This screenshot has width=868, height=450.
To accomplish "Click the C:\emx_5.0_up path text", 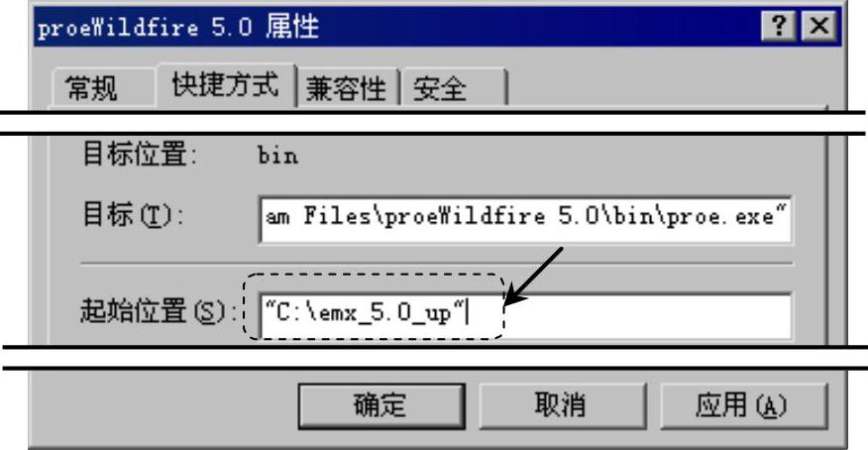I will (x=365, y=313).
